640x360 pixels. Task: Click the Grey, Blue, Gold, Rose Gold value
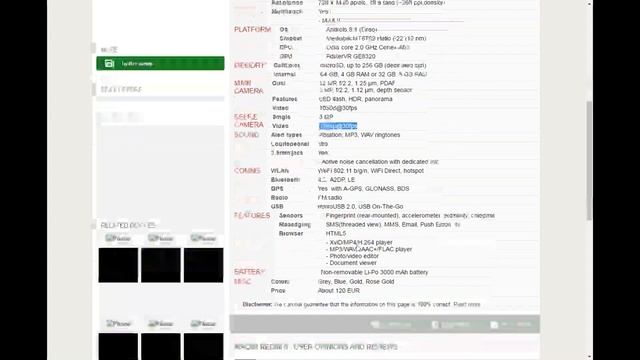(356, 282)
